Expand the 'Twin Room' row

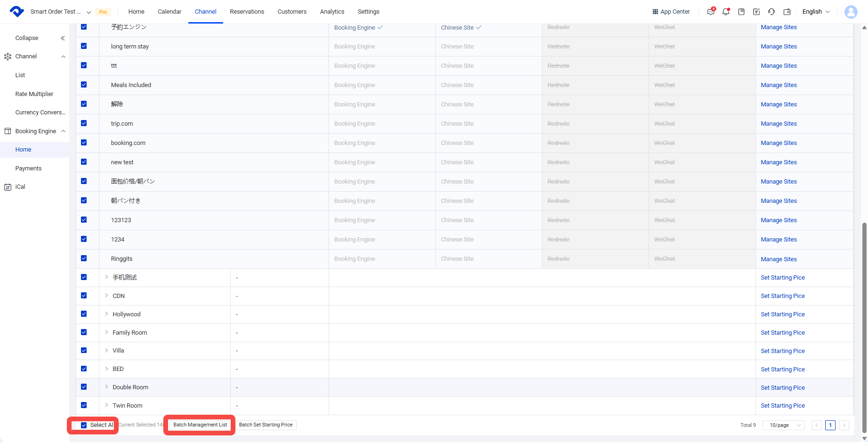tap(107, 405)
